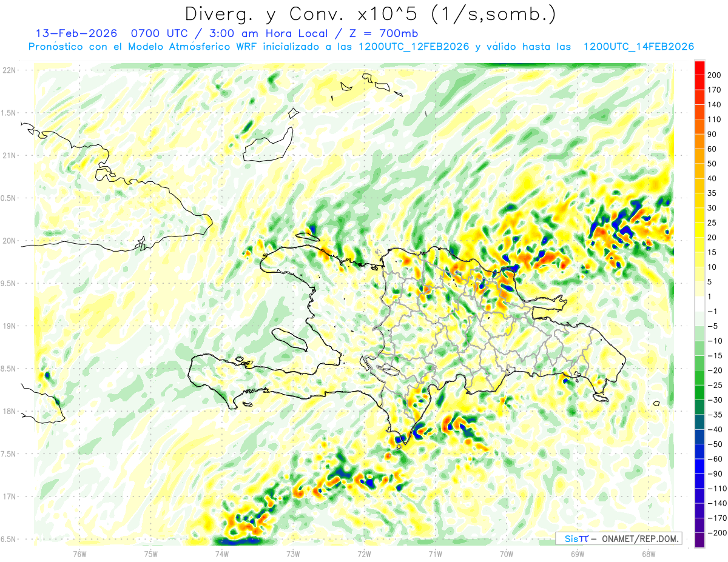Image resolution: width=728 pixels, height=562 pixels.
Task: Click the '-40' colorbar value
Action: pos(715,429)
